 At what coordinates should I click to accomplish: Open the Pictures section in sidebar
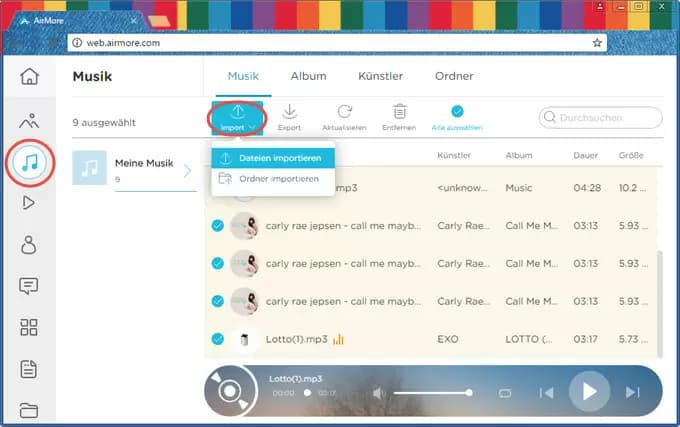[x=30, y=121]
